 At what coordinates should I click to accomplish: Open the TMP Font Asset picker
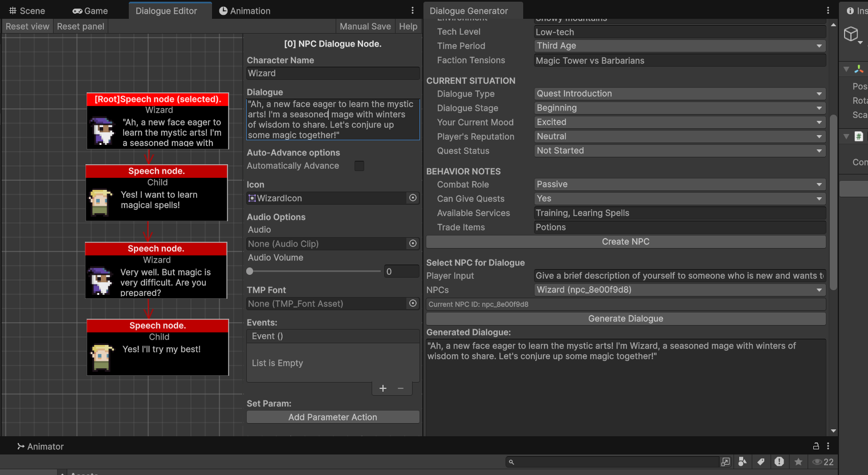[412, 303]
